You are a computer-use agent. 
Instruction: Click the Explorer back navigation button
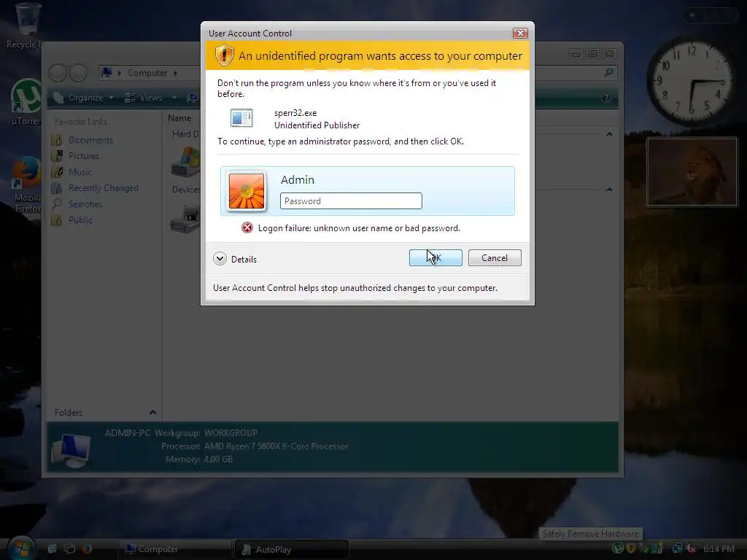[58, 73]
